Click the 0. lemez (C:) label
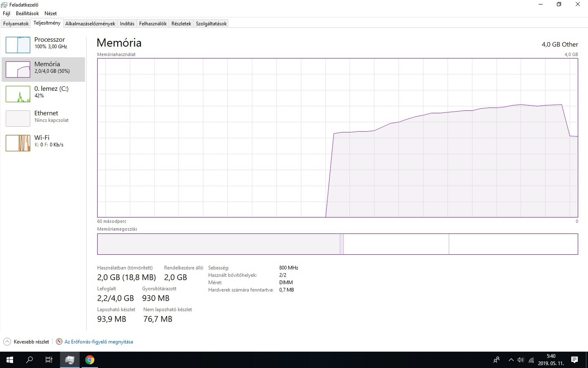This screenshot has height=368, width=588. pyautogui.click(x=51, y=89)
